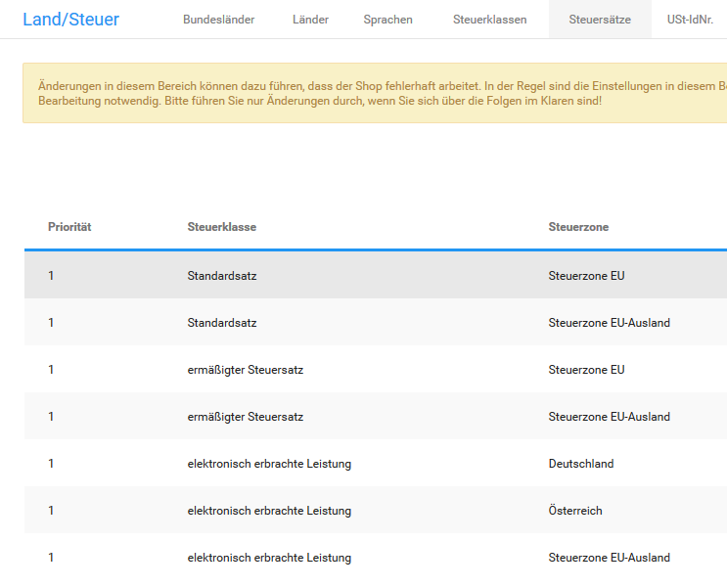Sort by the Steuerzone column header
Screen dimensions: 727x588
click(578, 227)
